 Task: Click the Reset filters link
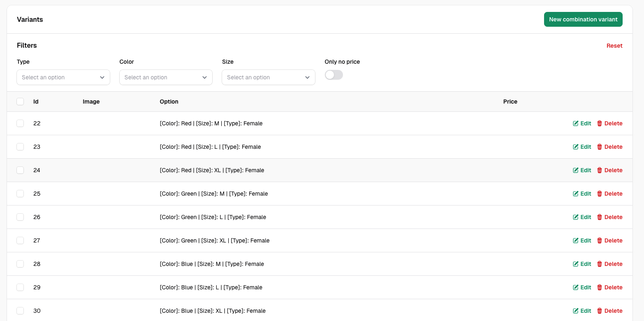click(x=614, y=46)
